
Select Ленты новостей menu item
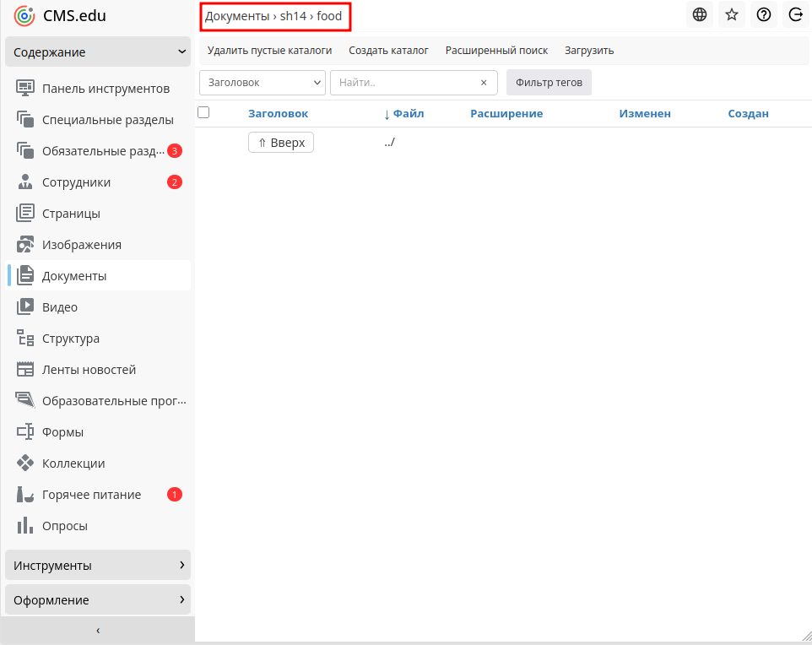89,370
